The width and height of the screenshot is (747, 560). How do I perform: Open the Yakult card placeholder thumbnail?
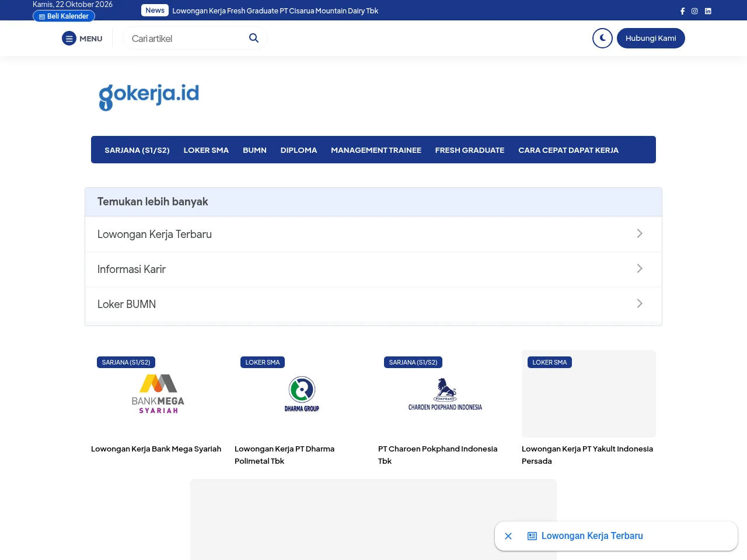(x=589, y=394)
